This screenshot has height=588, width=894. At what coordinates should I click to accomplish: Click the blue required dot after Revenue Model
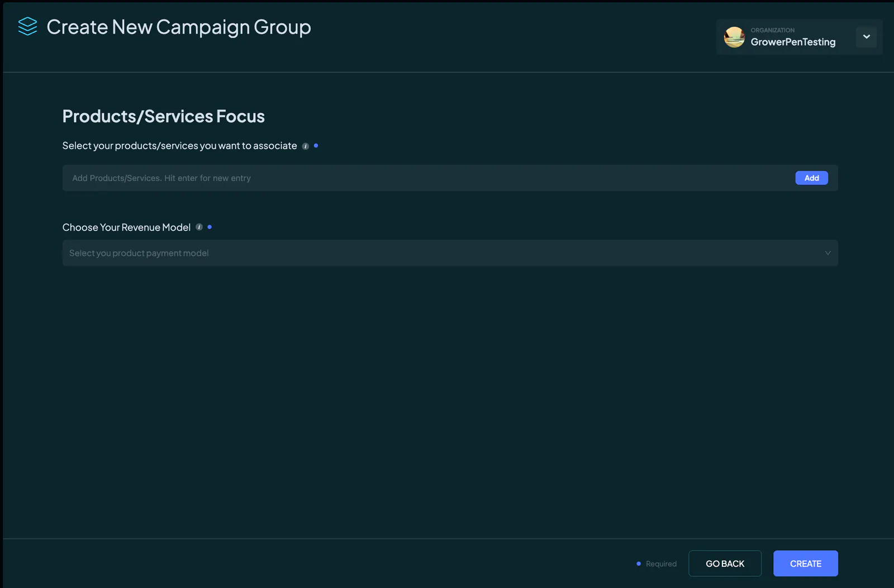(x=210, y=227)
